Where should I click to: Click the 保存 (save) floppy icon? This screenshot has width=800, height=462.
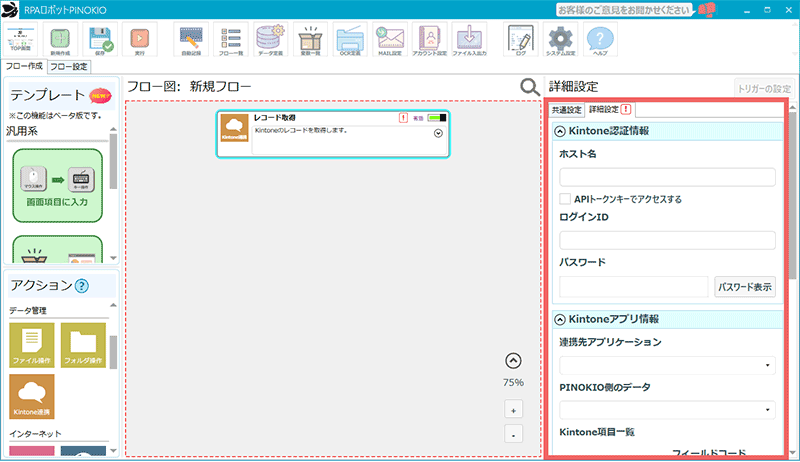click(x=100, y=39)
